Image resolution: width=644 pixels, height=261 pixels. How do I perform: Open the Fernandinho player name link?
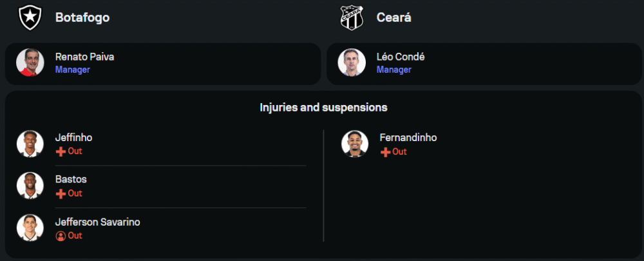[408, 138]
